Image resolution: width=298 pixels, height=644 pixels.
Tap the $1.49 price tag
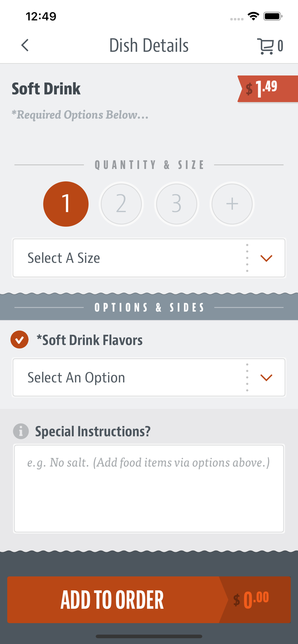click(x=268, y=89)
